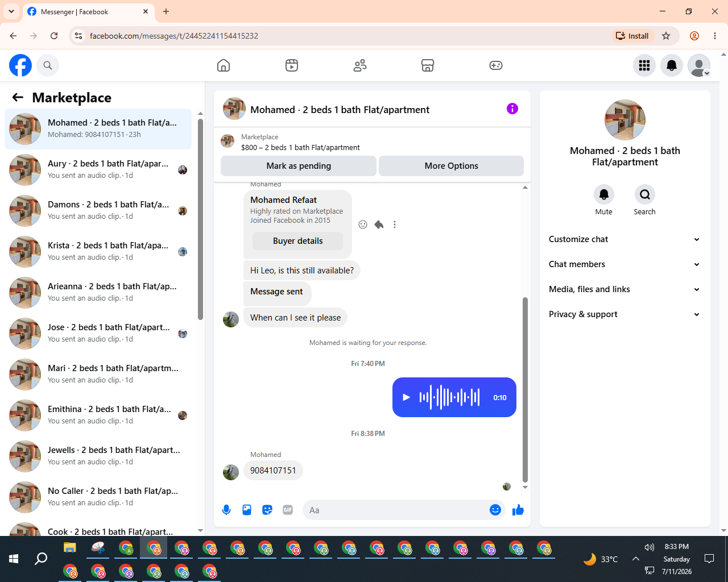Reply to the Mohamed Refaat card
728x582 pixels.
click(x=379, y=225)
